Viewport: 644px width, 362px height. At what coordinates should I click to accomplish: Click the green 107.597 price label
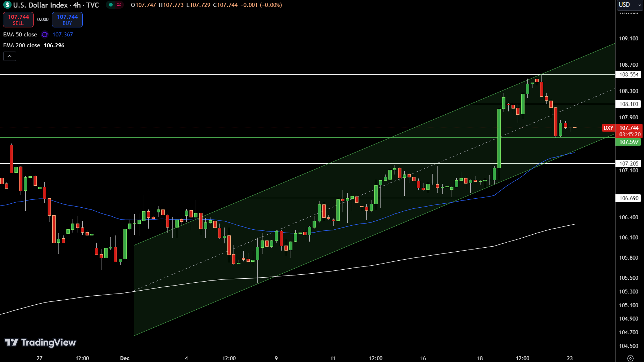(628, 142)
